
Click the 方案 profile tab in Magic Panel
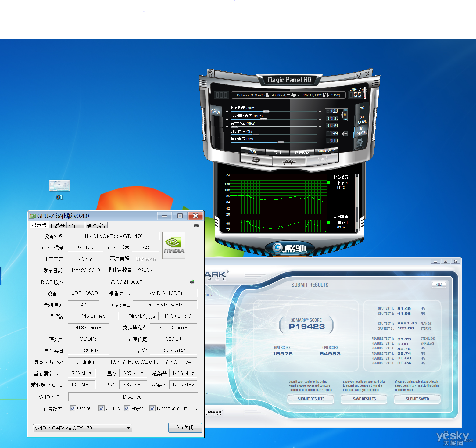tap(252, 151)
